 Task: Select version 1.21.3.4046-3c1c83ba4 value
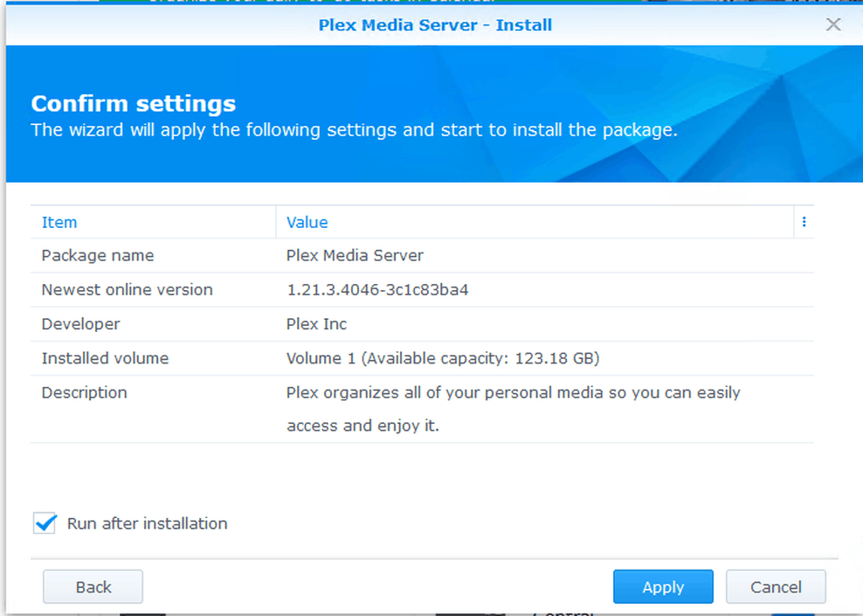click(377, 289)
